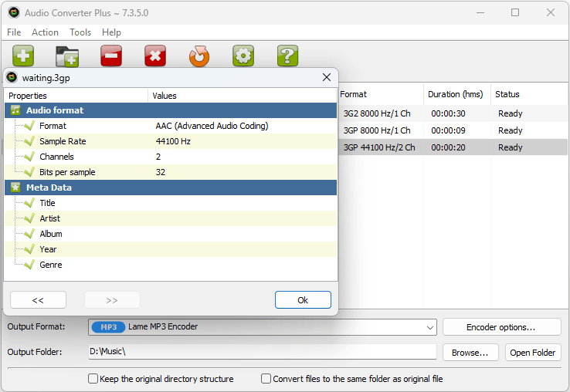Select the Artist property row label
The image size is (570, 392).
click(x=49, y=218)
